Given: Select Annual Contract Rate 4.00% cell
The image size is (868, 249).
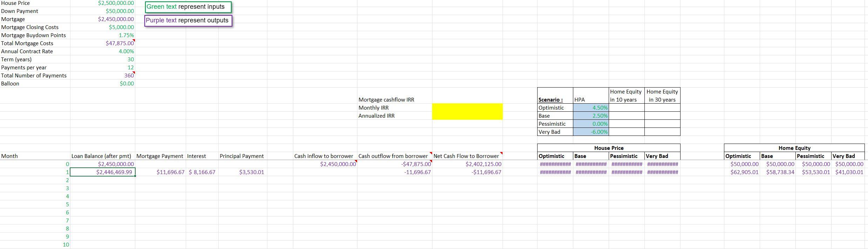Looking at the screenshot, I should 126,51.
